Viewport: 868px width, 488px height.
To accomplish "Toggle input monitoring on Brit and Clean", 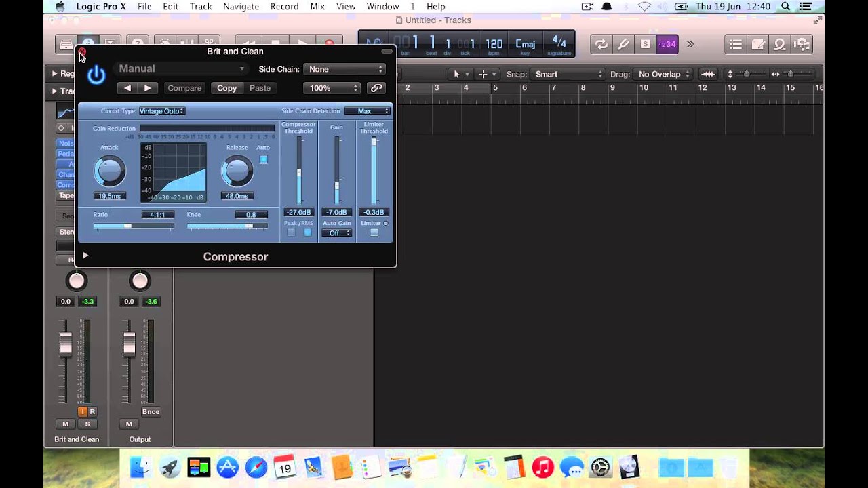I will [83, 411].
